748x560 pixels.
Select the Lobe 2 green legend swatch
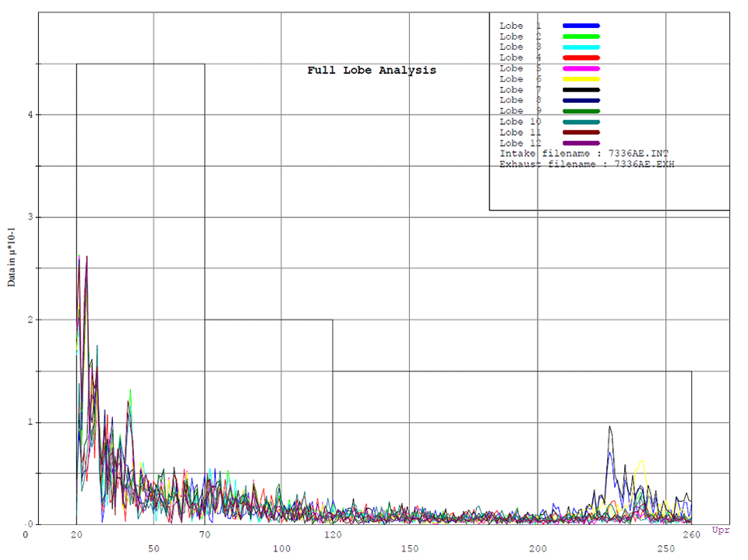[580, 37]
